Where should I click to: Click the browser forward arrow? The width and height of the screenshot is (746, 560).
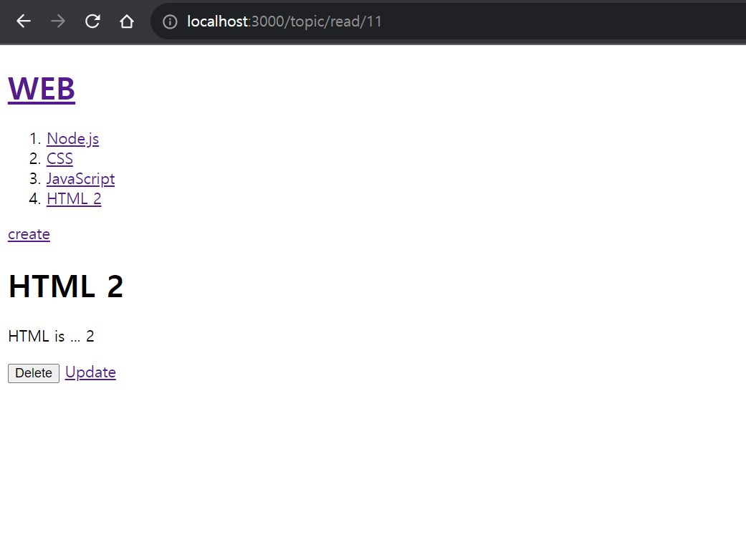(58, 21)
